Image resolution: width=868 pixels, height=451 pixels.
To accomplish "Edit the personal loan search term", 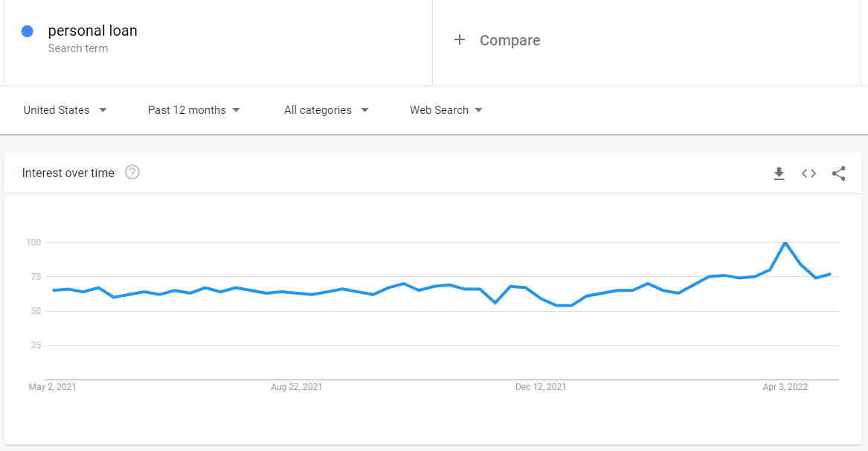I will [92, 31].
